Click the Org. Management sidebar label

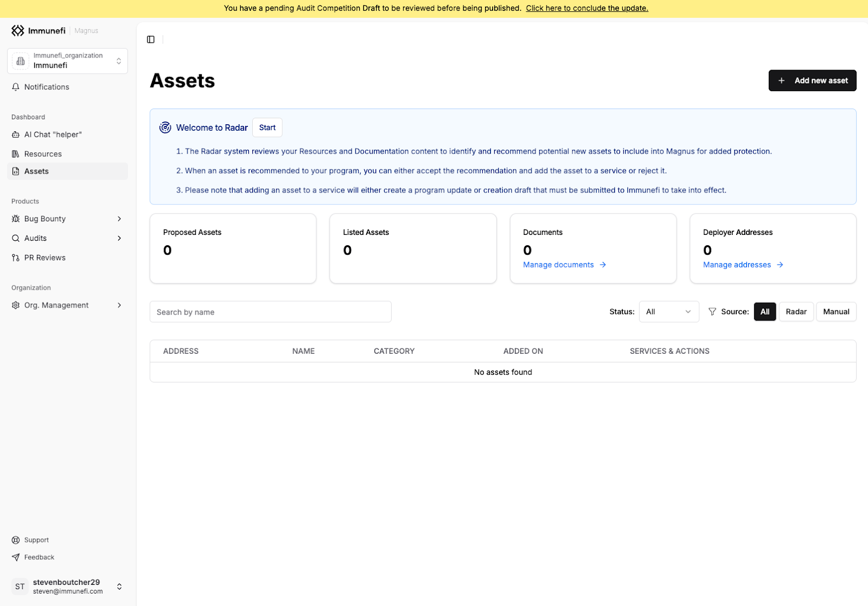[56, 305]
